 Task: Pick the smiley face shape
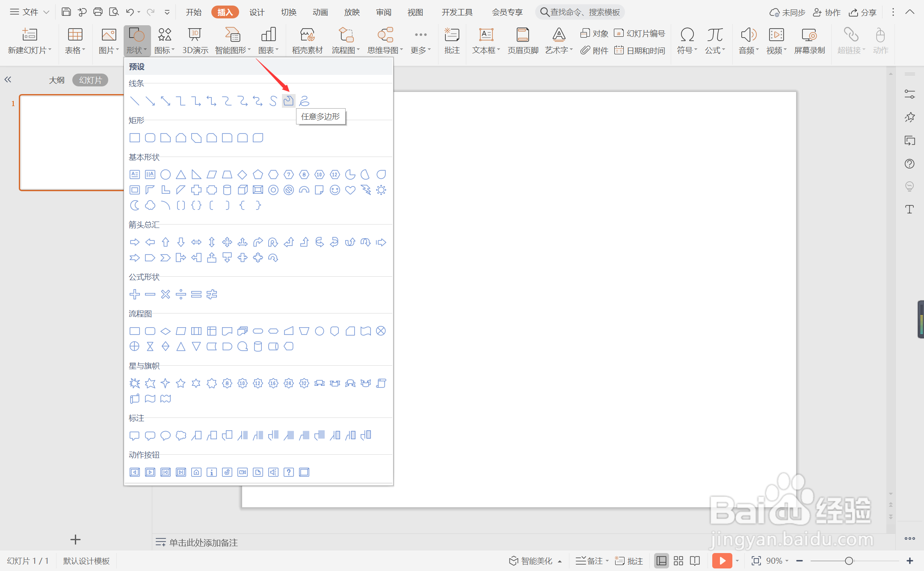coord(335,190)
